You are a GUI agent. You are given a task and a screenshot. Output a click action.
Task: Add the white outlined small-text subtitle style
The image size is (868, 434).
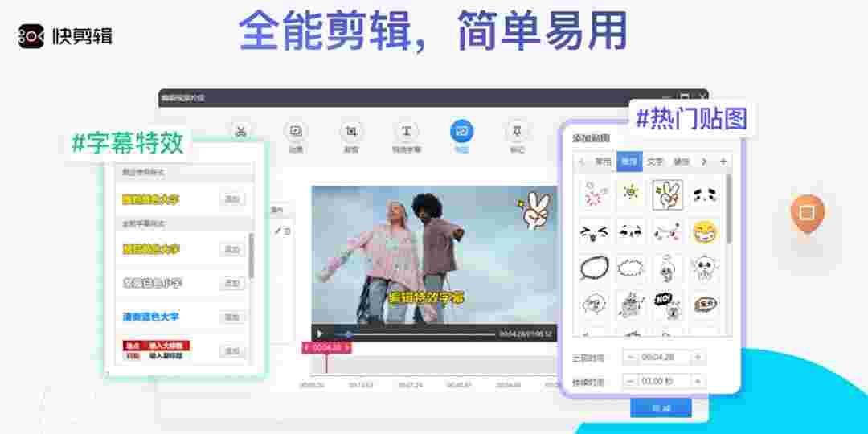[x=232, y=284]
